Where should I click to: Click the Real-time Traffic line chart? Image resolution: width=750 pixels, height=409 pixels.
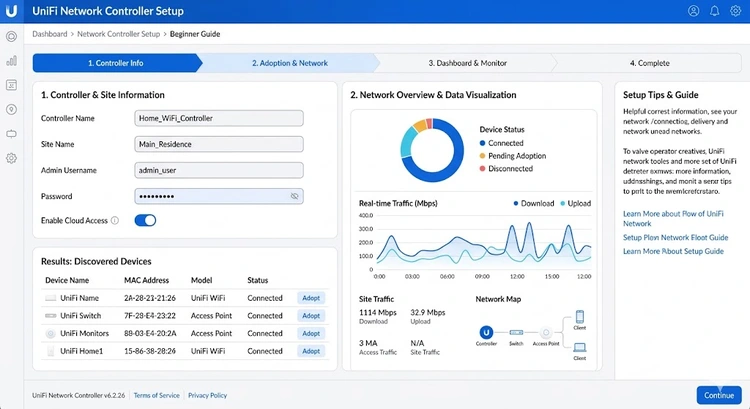[483, 244]
